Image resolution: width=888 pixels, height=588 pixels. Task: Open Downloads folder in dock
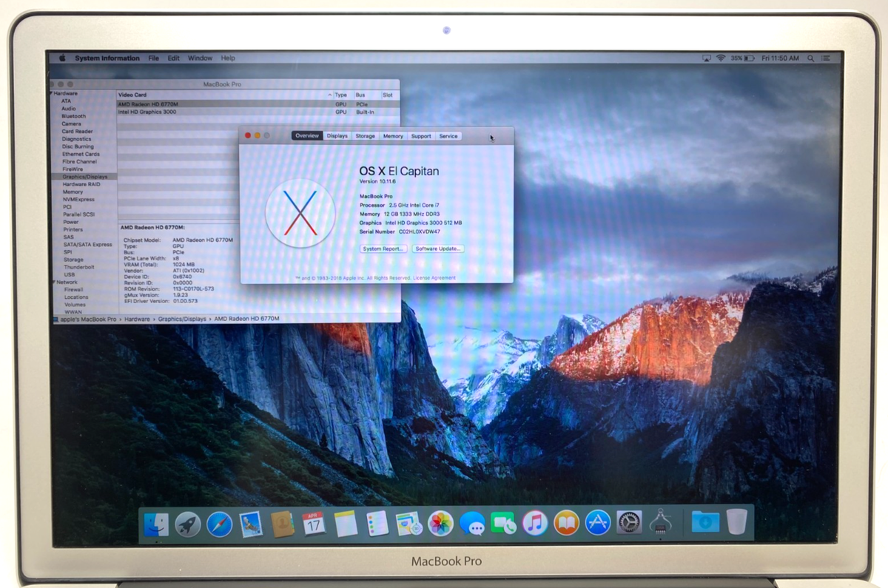(705, 523)
